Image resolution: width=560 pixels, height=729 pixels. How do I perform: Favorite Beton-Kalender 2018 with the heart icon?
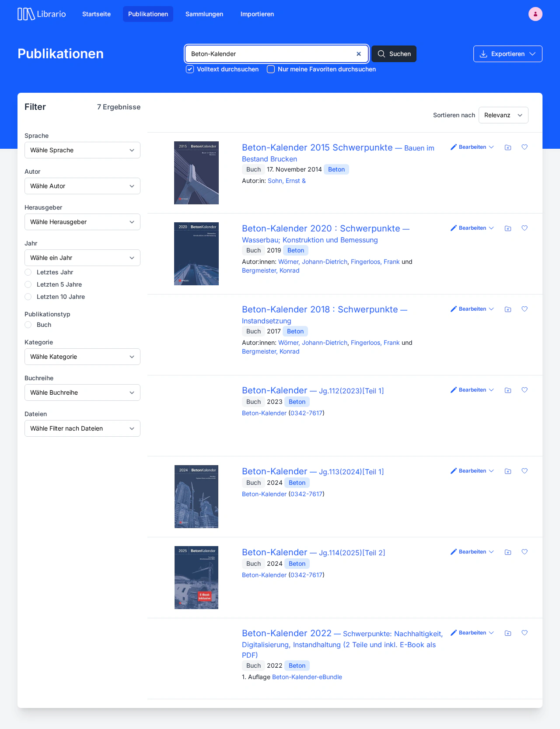pyautogui.click(x=525, y=309)
